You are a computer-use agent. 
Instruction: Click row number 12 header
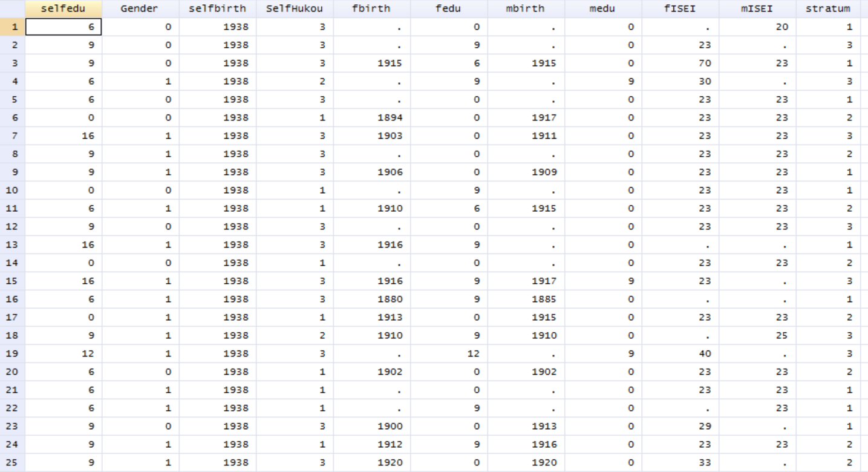click(13, 226)
